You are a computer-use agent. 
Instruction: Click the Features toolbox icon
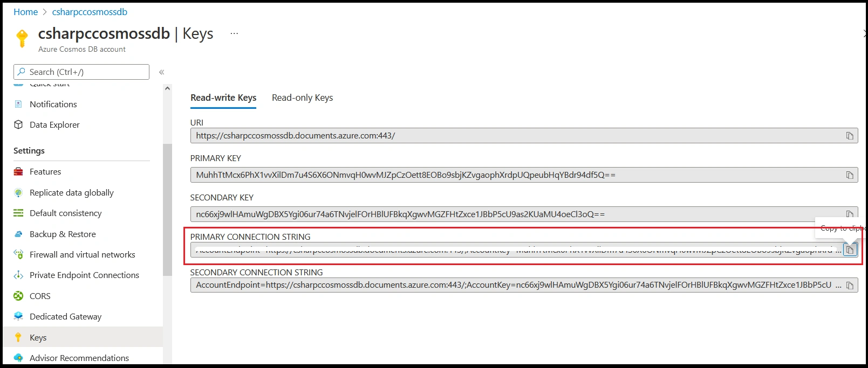coord(18,172)
